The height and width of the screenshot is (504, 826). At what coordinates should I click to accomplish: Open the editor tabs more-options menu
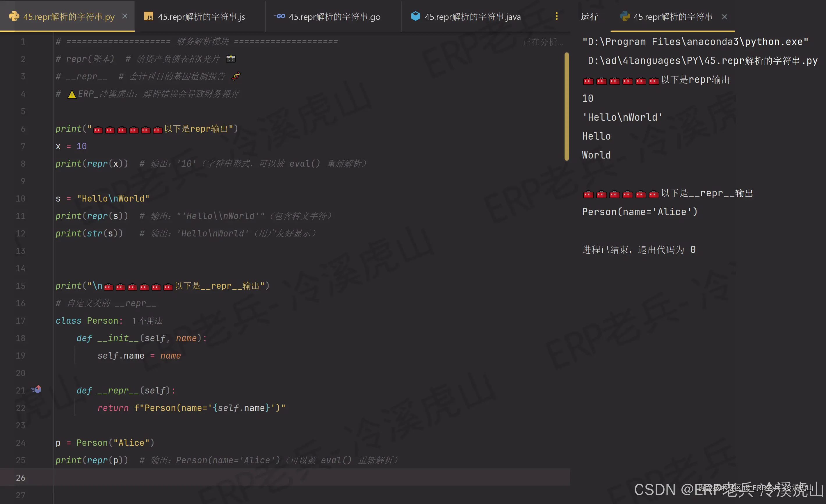tap(556, 16)
